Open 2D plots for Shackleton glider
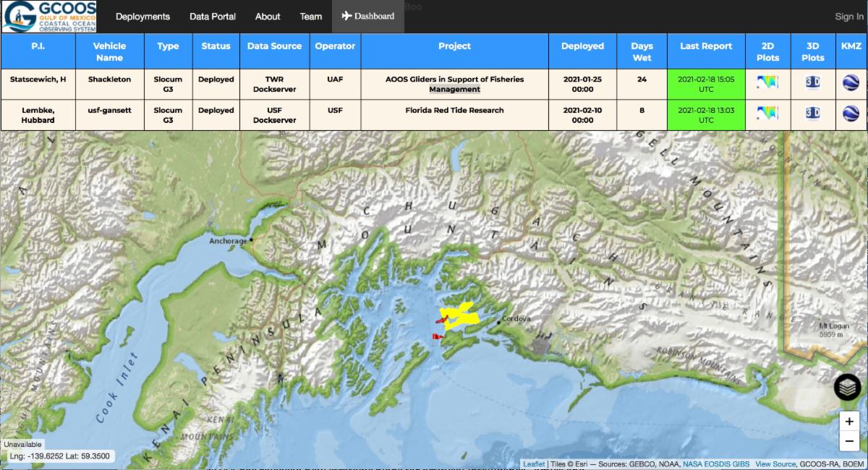This screenshot has width=868, height=470. [767, 82]
